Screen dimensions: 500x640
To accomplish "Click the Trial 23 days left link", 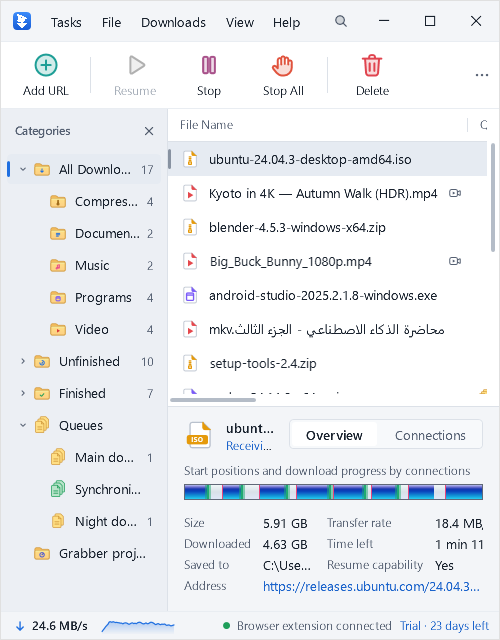I will click(444, 626).
